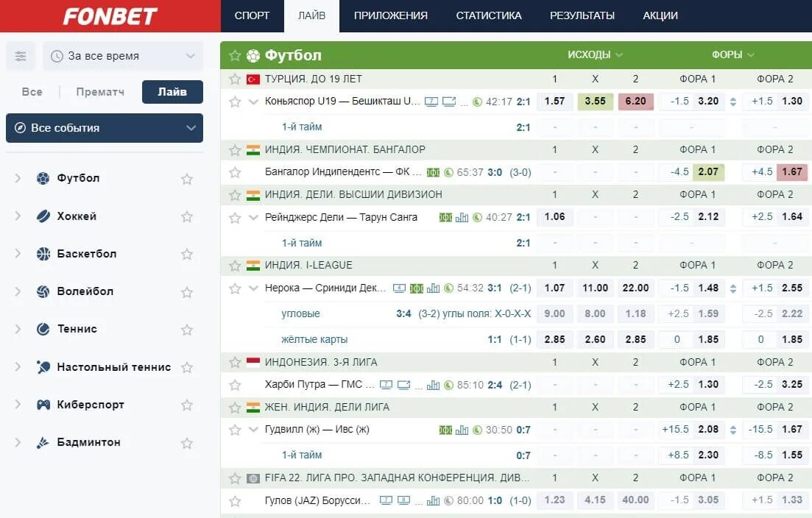Bet on odds 6.20 for Бешикташ win

635,102
